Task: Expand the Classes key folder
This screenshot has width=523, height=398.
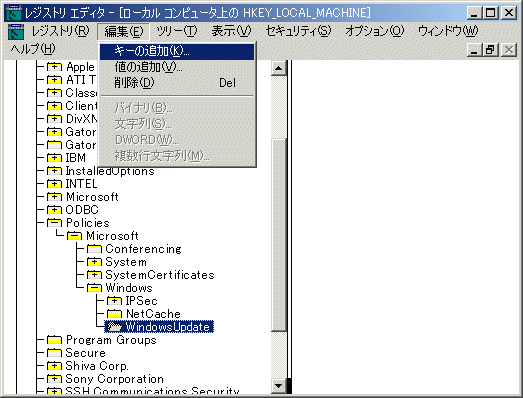Action: 54,93
